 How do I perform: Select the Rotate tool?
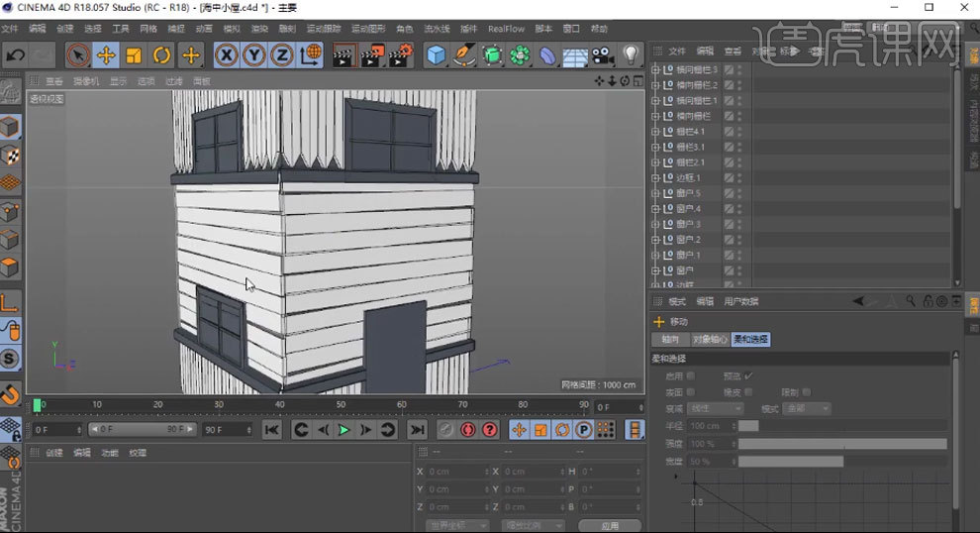tap(162, 55)
